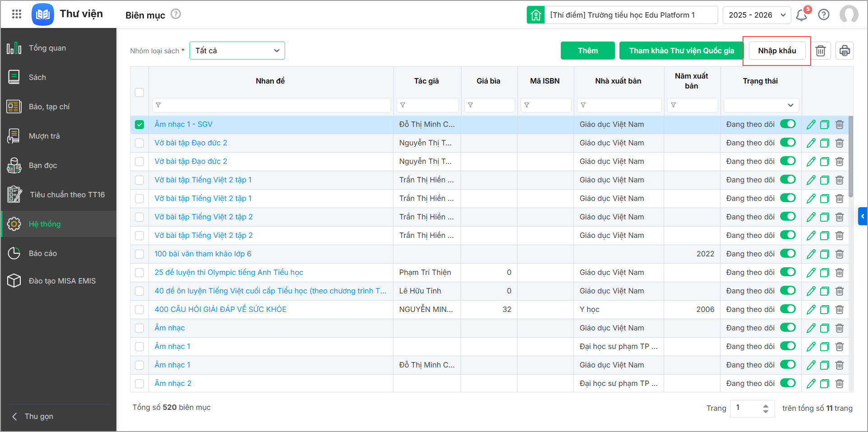The image size is (868, 432).
Task: Open the school year 2025 - 2026 dropdown
Action: (757, 15)
